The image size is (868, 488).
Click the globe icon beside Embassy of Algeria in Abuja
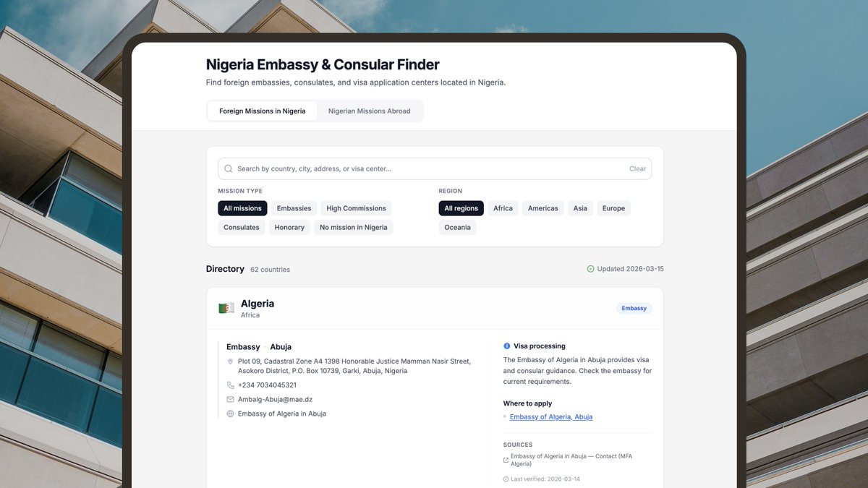(x=230, y=414)
